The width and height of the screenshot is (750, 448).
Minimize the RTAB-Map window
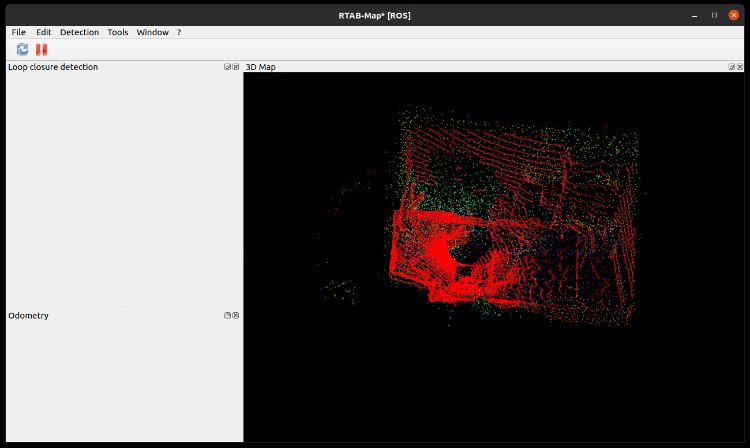(696, 15)
